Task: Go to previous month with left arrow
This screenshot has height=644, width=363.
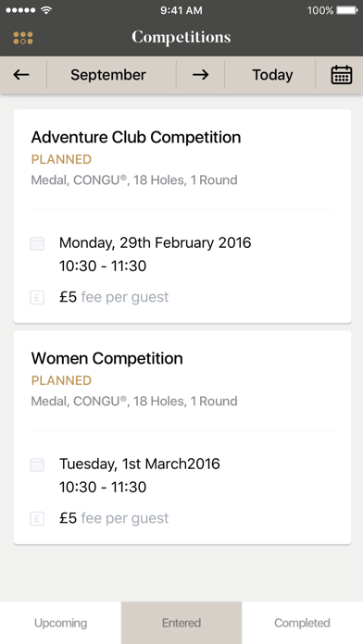Action: coord(21,75)
